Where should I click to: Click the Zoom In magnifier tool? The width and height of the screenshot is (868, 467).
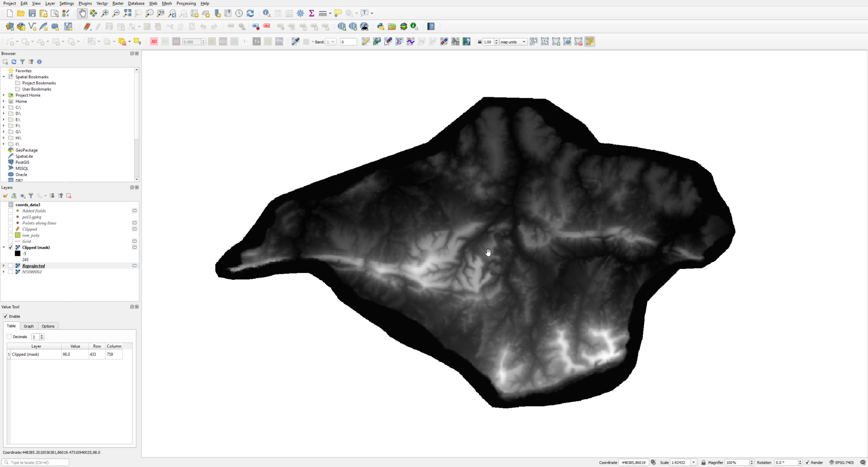click(105, 13)
